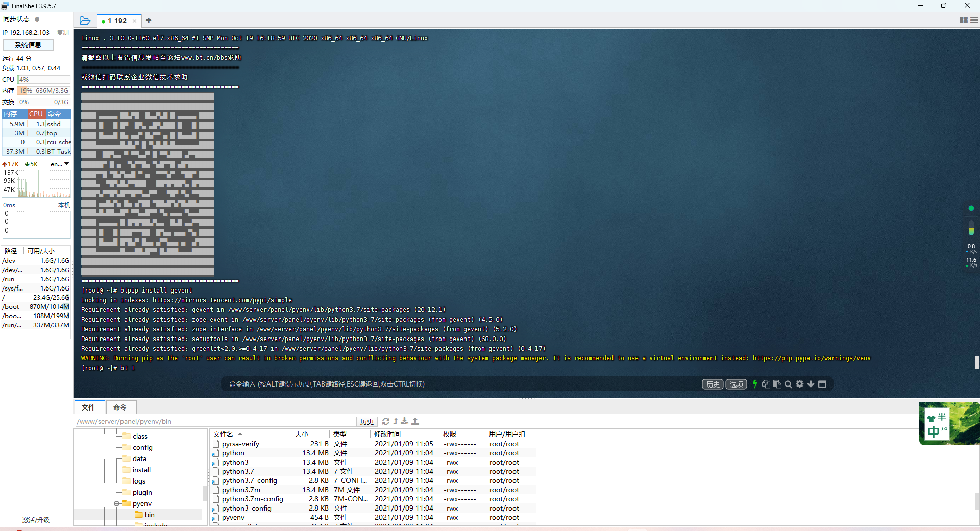This screenshot has width=980, height=531.
Task: Copy the IP address via 复制
Action: (x=63, y=32)
